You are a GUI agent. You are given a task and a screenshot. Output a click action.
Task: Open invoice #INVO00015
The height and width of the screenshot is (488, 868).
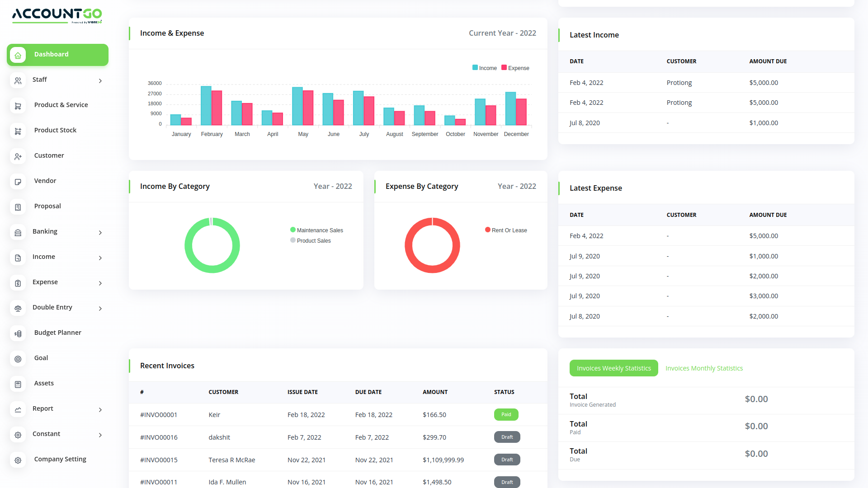[x=159, y=460]
